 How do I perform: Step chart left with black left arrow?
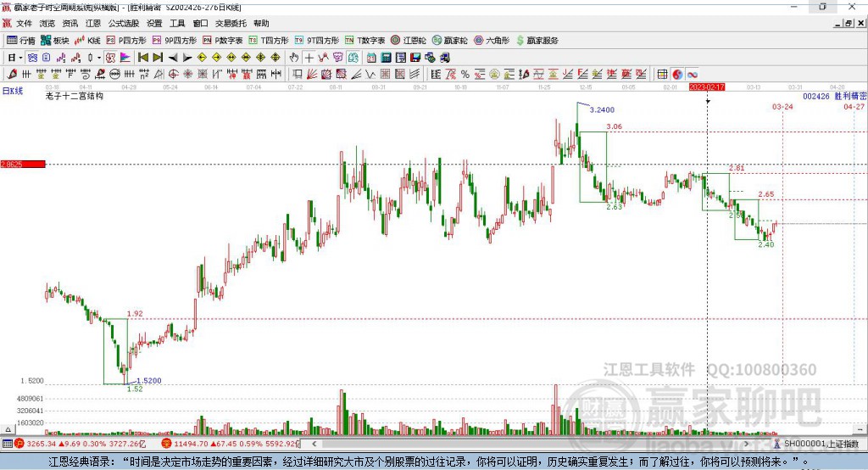(x=173, y=58)
